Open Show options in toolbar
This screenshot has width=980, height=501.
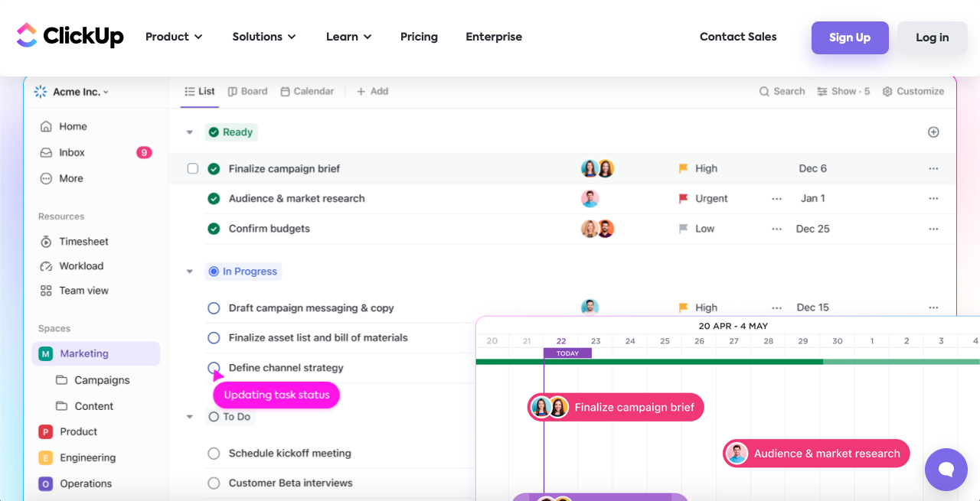843,91
